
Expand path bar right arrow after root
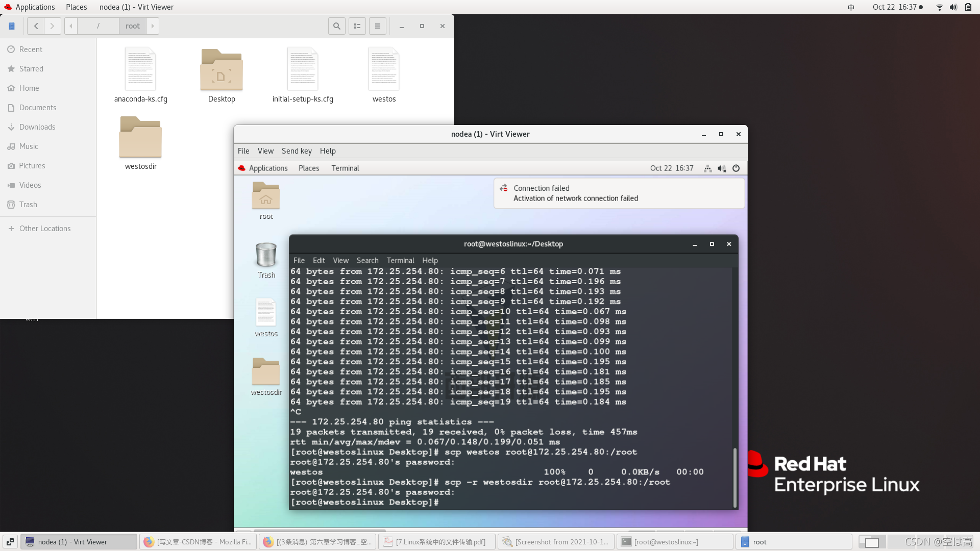tap(153, 26)
